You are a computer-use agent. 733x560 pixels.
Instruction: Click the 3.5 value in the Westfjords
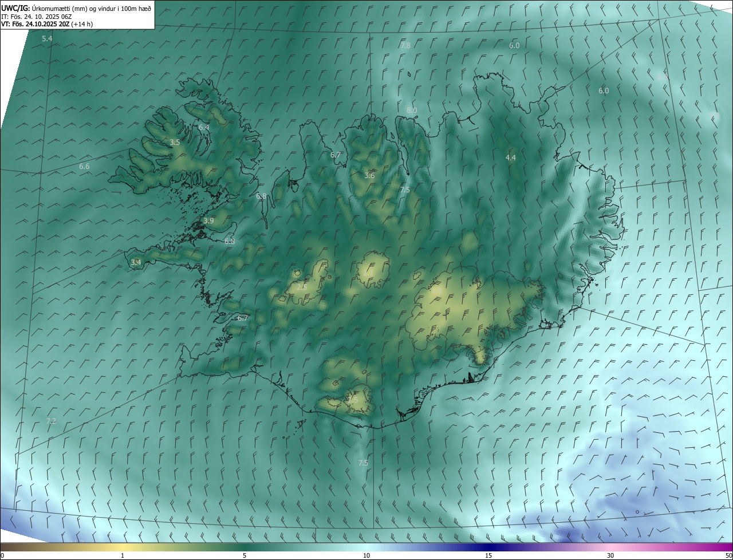175,143
